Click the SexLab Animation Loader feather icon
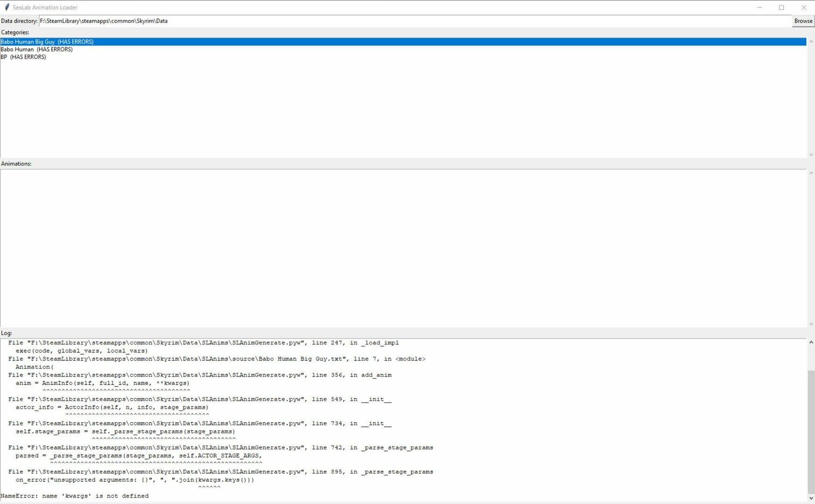 click(7, 7)
